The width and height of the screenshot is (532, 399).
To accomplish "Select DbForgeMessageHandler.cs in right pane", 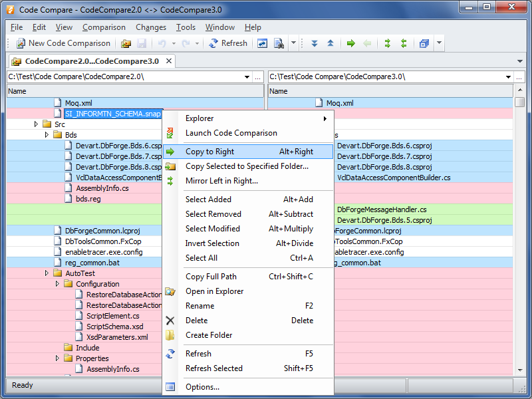I will (382, 209).
